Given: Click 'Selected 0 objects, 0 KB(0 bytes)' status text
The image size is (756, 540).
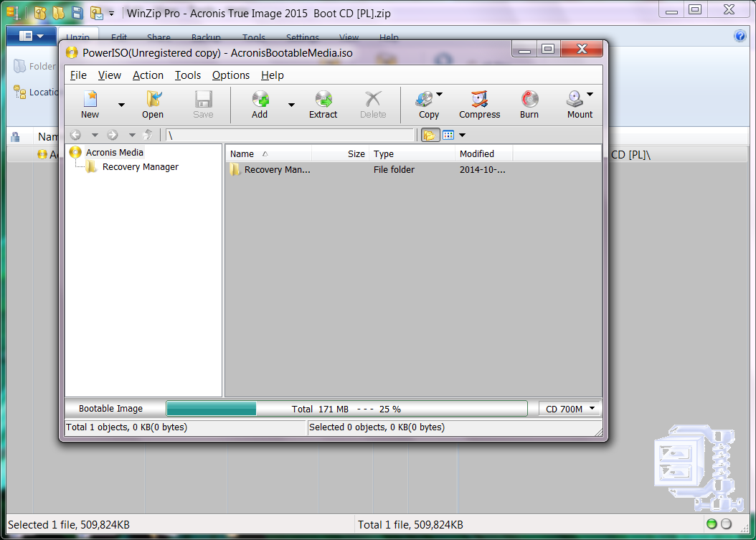Looking at the screenshot, I should 377,427.
